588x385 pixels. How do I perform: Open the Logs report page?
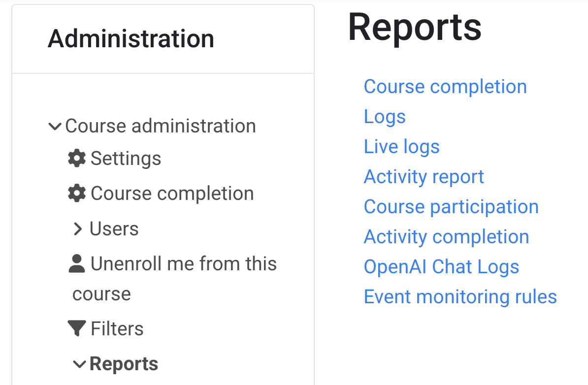coord(385,116)
